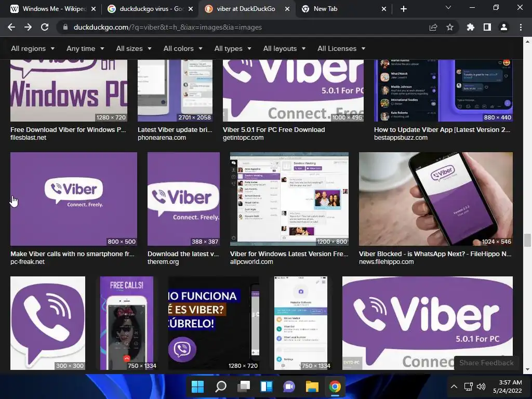Click the address bar URL
The image size is (532, 399).
[168, 27]
